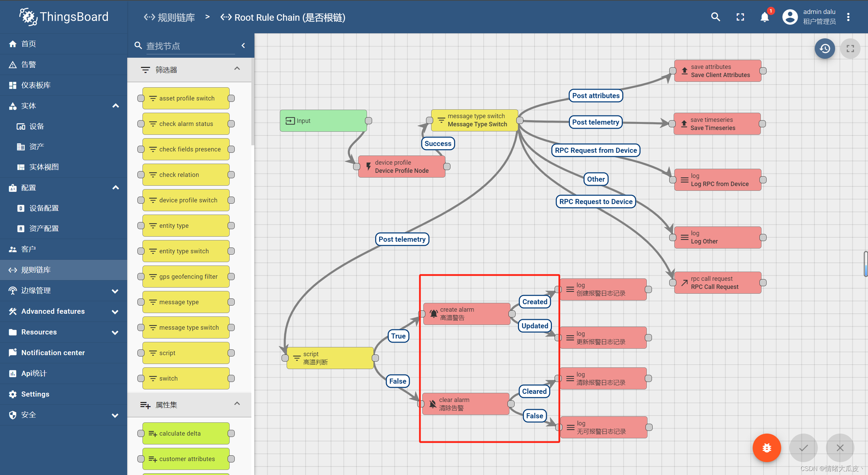This screenshot has height=475, width=868.
Task: Discard rule chain changes with X
Action: [x=840, y=448]
